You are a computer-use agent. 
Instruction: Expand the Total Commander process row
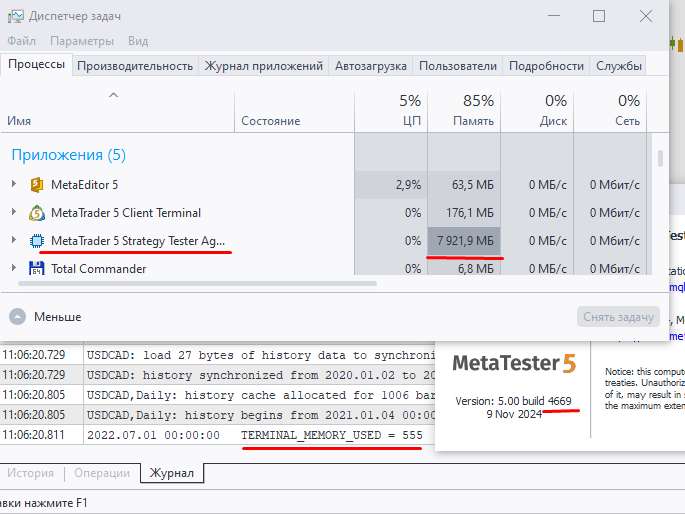[x=14, y=268]
